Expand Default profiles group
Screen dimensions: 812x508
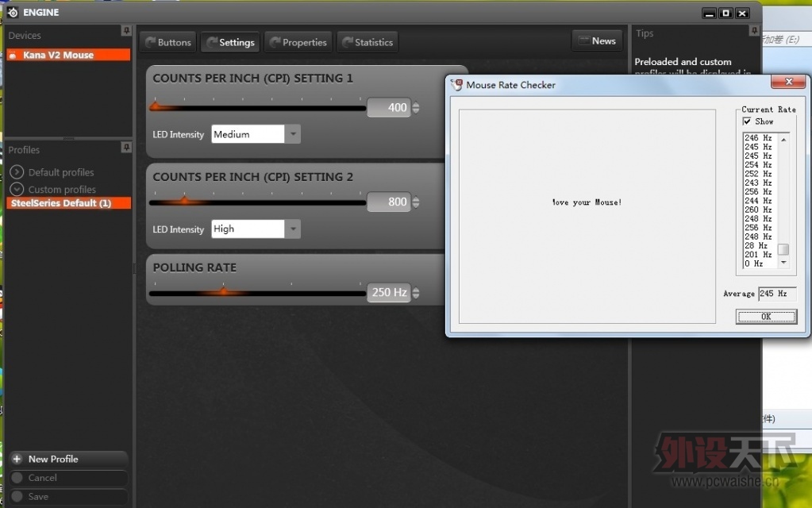click(x=17, y=172)
